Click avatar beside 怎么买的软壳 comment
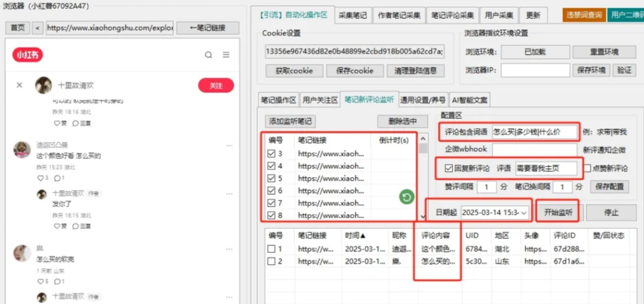This screenshot has width=644, height=304. pyautogui.click(x=22, y=253)
